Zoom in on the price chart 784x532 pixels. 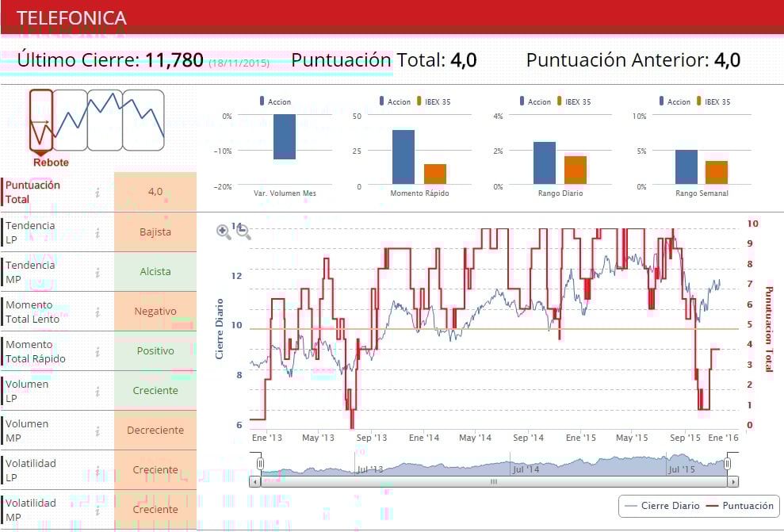(224, 232)
